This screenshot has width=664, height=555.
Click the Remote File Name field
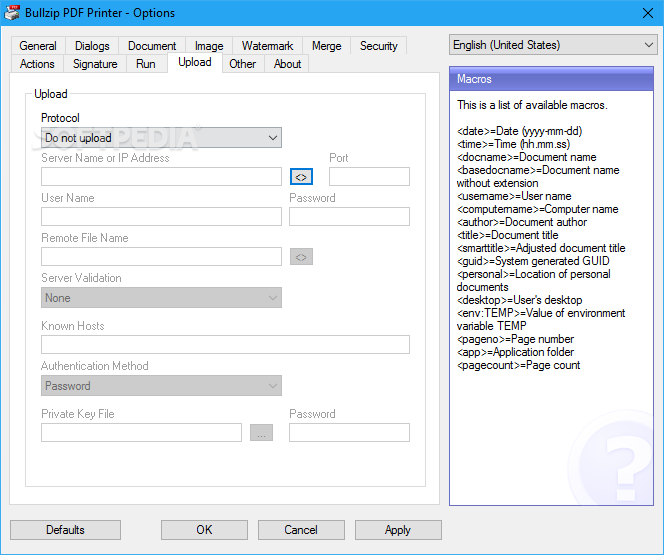(x=161, y=257)
